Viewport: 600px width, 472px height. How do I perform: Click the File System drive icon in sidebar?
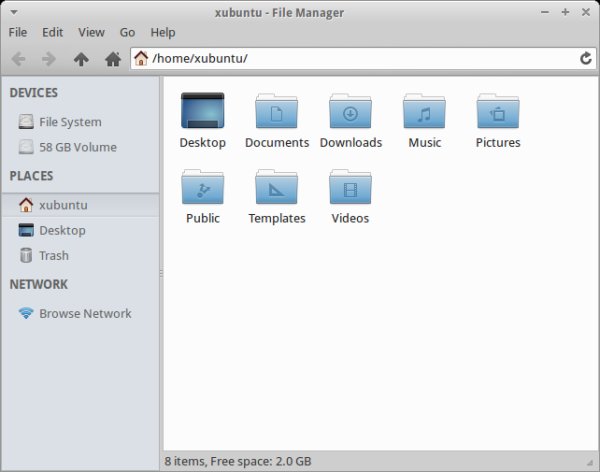point(26,122)
